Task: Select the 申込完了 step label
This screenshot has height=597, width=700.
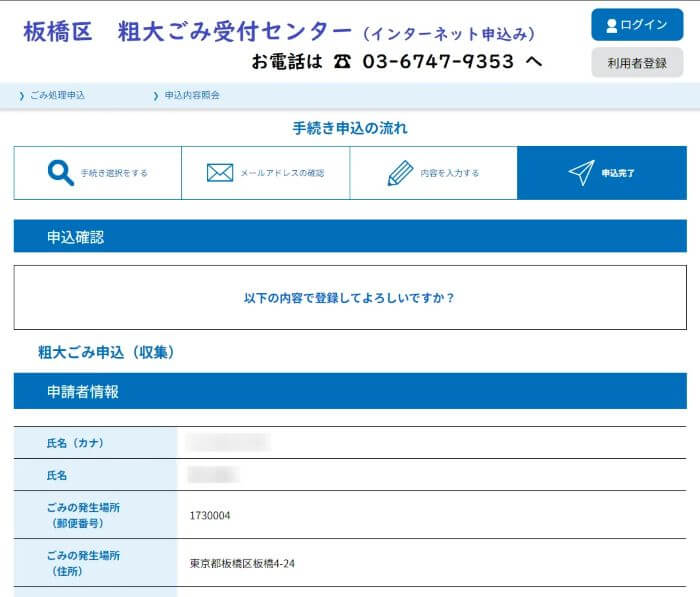Action: pyautogui.click(x=618, y=173)
